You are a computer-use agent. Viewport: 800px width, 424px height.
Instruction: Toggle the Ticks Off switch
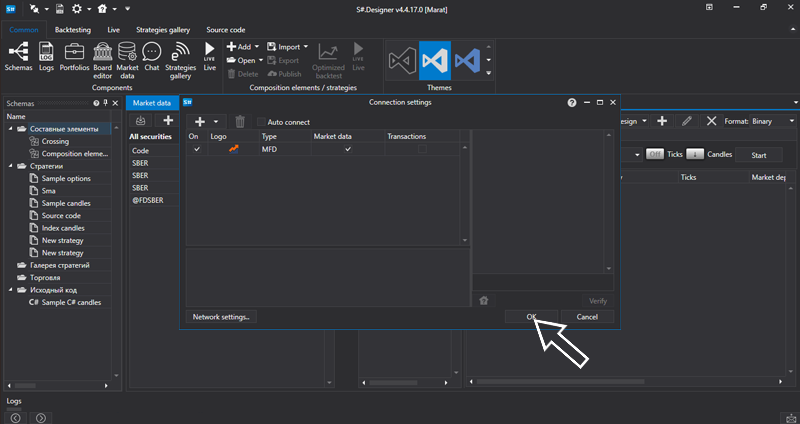coord(655,155)
